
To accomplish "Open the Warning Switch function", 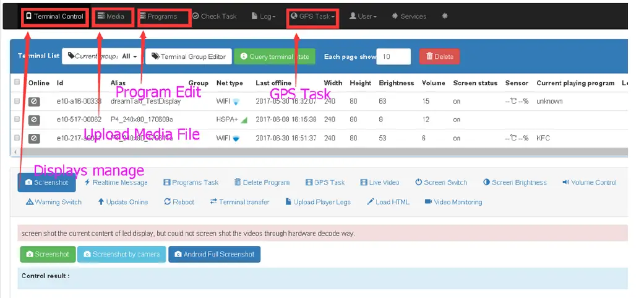I will pyautogui.click(x=54, y=202).
